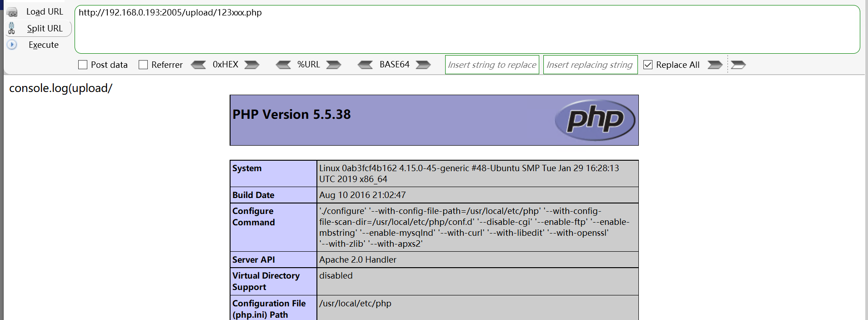Viewport: 868px width, 320px height.
Task: Click the PHP Version 5.5.38 heading
Action: (x=291, y=114)
